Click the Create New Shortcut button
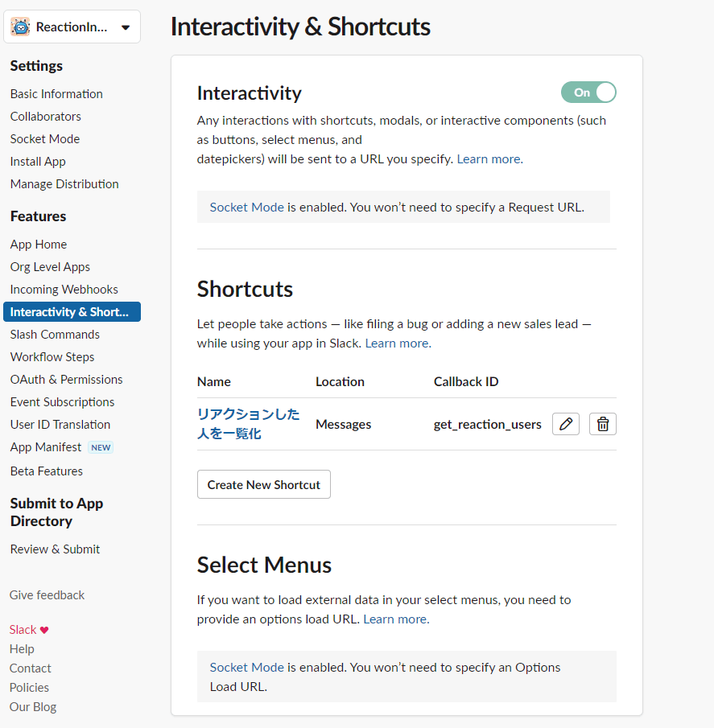 (x=264, y=484)
